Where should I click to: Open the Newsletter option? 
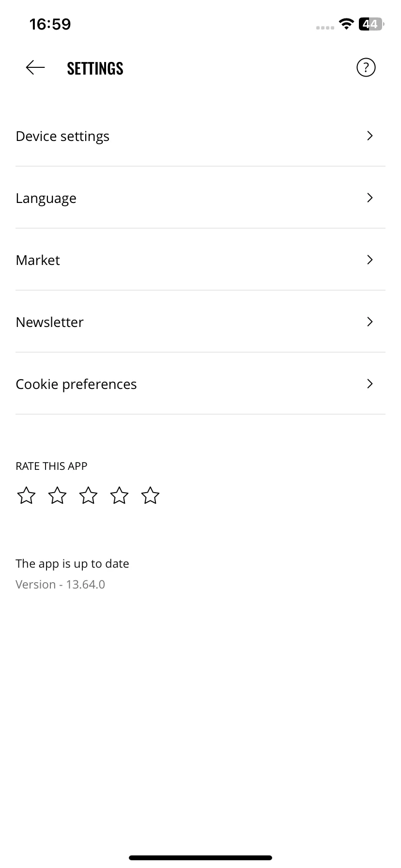[x=200, y=322]
